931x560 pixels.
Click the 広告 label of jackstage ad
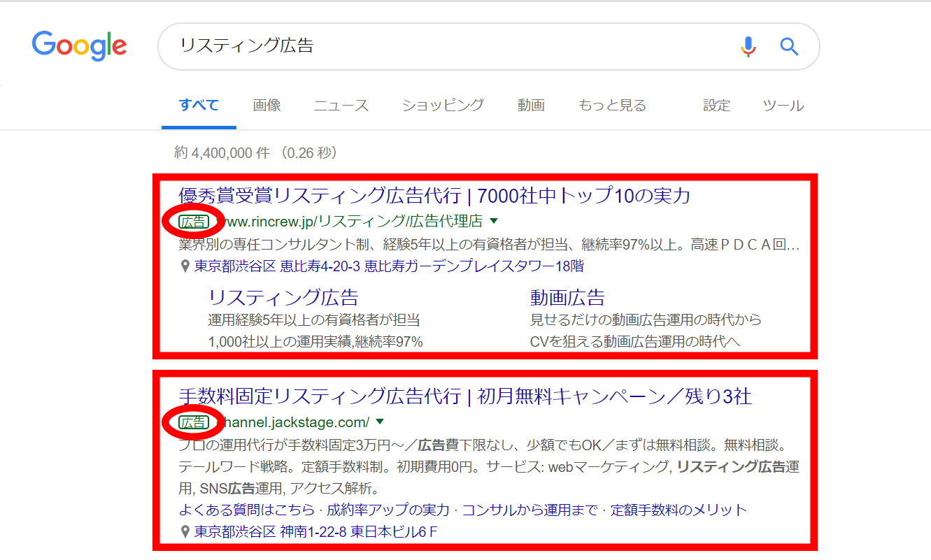point(193,422)
